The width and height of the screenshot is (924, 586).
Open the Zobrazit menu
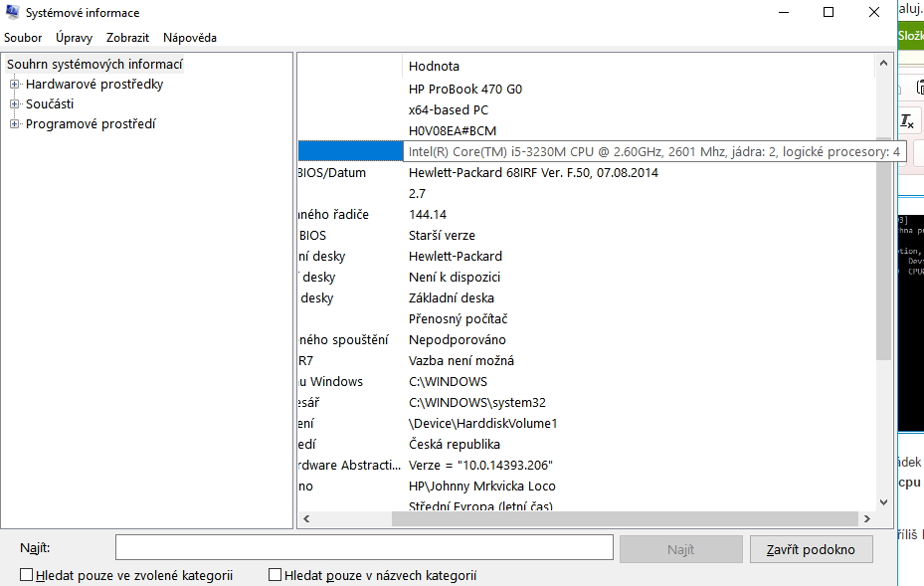pyautogui.click(x=128, y=38)
